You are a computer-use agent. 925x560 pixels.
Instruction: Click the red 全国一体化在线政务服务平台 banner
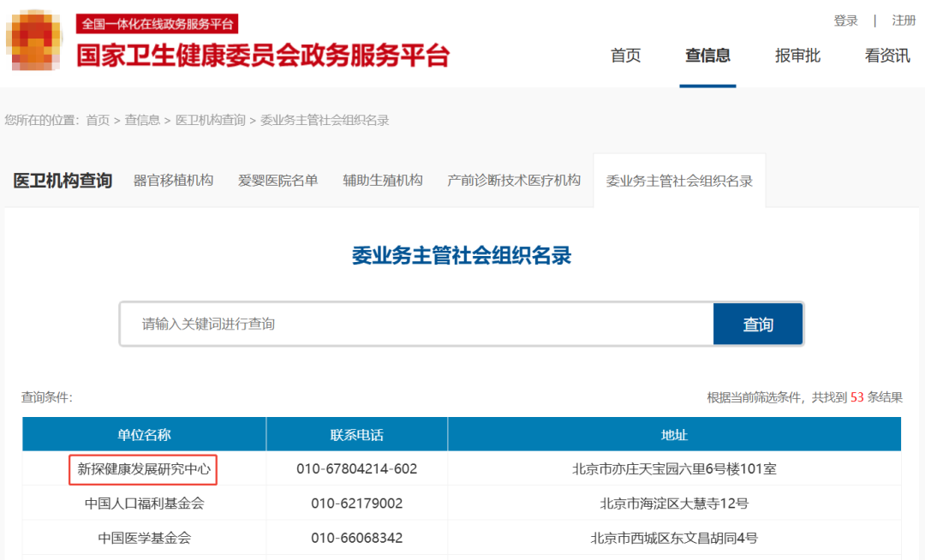pyautogui.click(x=156, y=25)
